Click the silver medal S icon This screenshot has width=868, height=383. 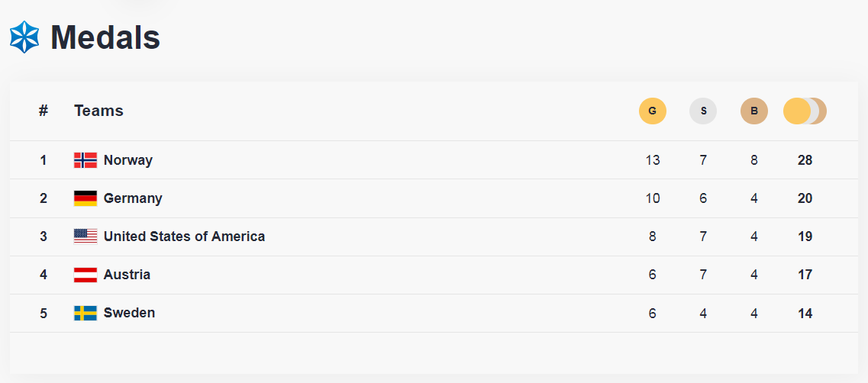(703, 111)
